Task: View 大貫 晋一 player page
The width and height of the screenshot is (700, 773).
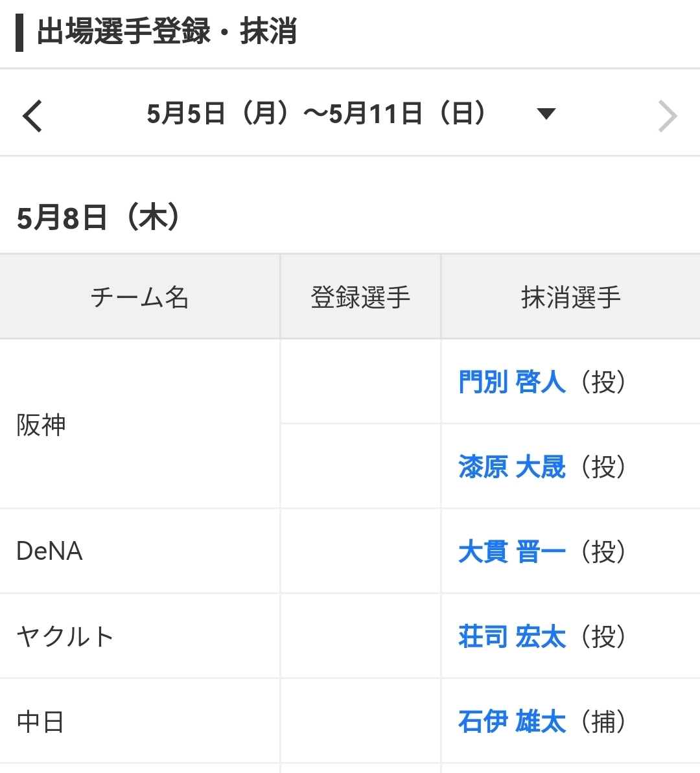Action: tap(511, 551)
